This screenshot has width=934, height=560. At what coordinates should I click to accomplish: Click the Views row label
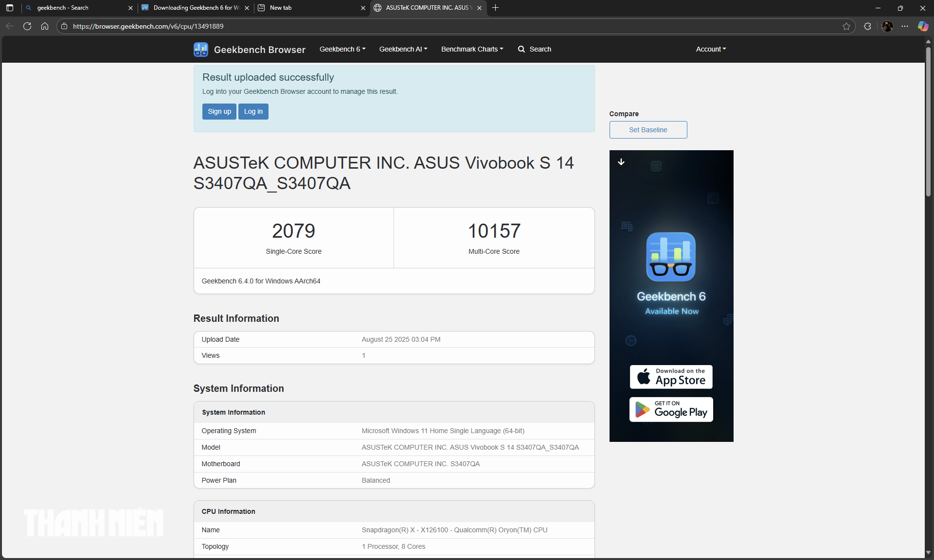coord(211,355)
